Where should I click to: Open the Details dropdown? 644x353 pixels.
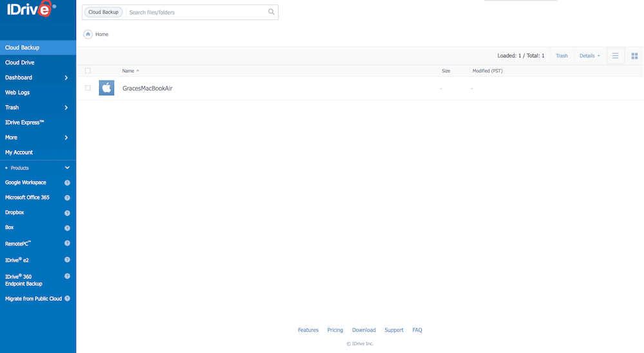(x=589, y=56)
